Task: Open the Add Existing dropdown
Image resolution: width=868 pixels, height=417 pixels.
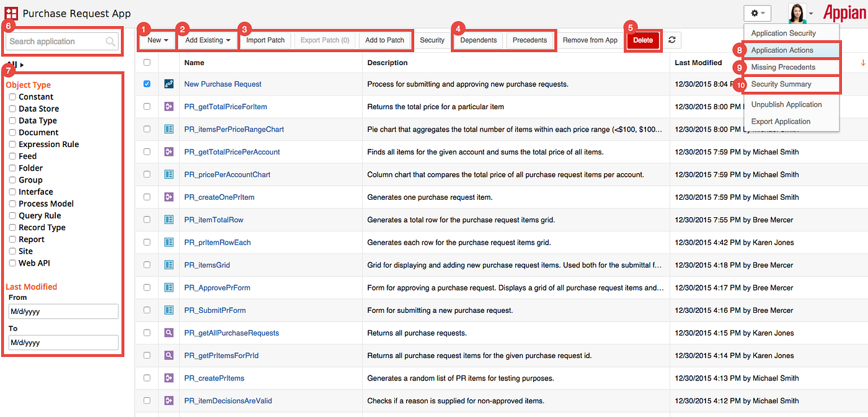Action: point(208,40)
